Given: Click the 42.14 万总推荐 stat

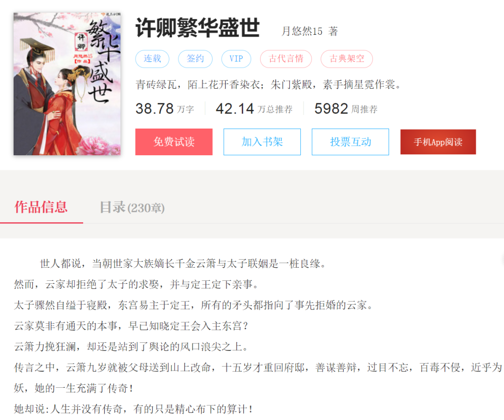Looking at the screenshot, I should point(254,109).
